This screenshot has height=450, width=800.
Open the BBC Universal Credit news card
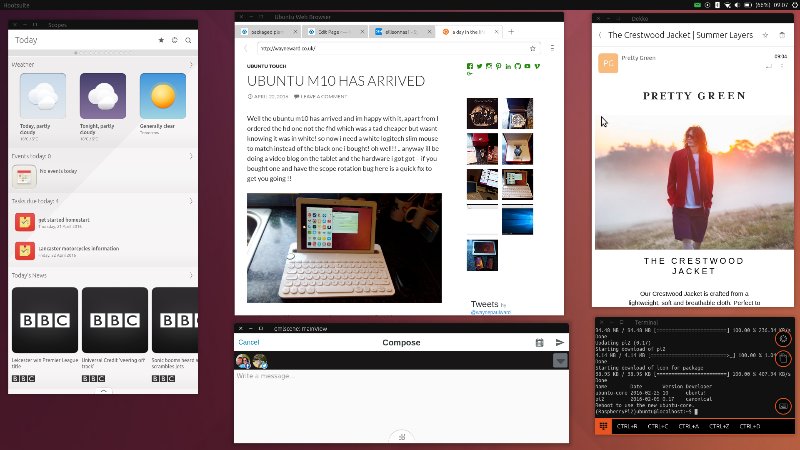[115, 320]
